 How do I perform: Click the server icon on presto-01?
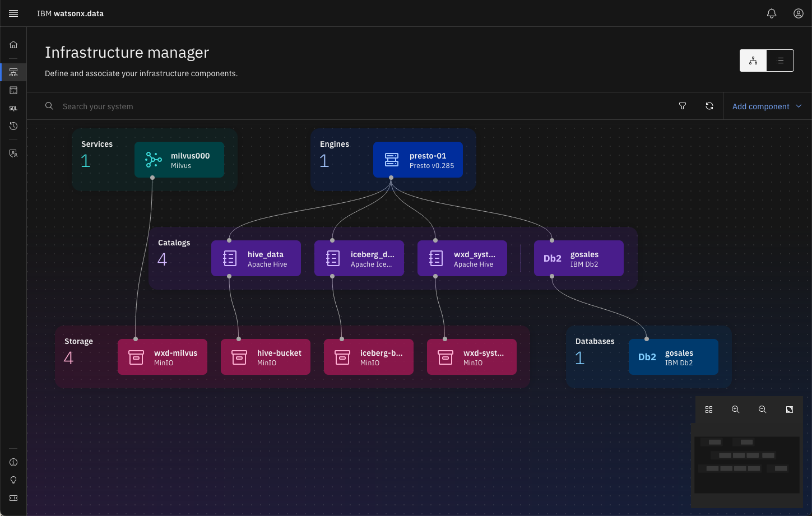(392, 160)
